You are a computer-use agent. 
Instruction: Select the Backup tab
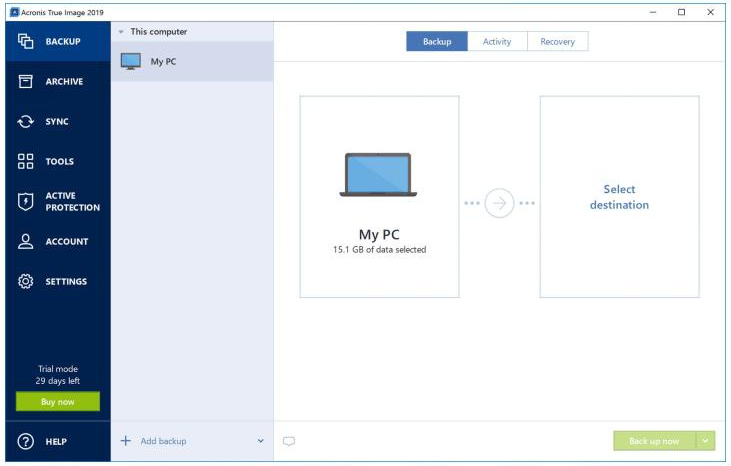point(437,42)
